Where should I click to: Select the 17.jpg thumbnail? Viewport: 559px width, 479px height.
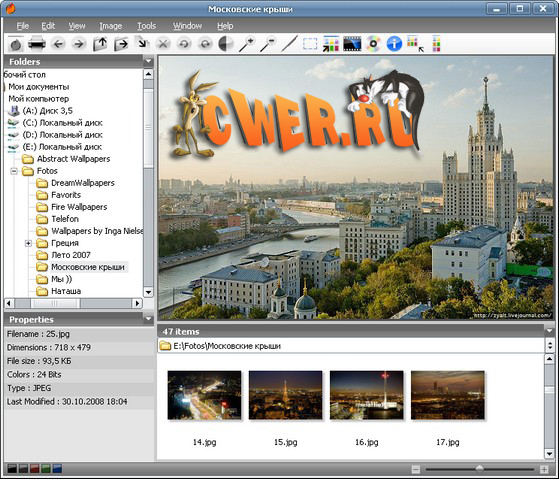point(448,395)
